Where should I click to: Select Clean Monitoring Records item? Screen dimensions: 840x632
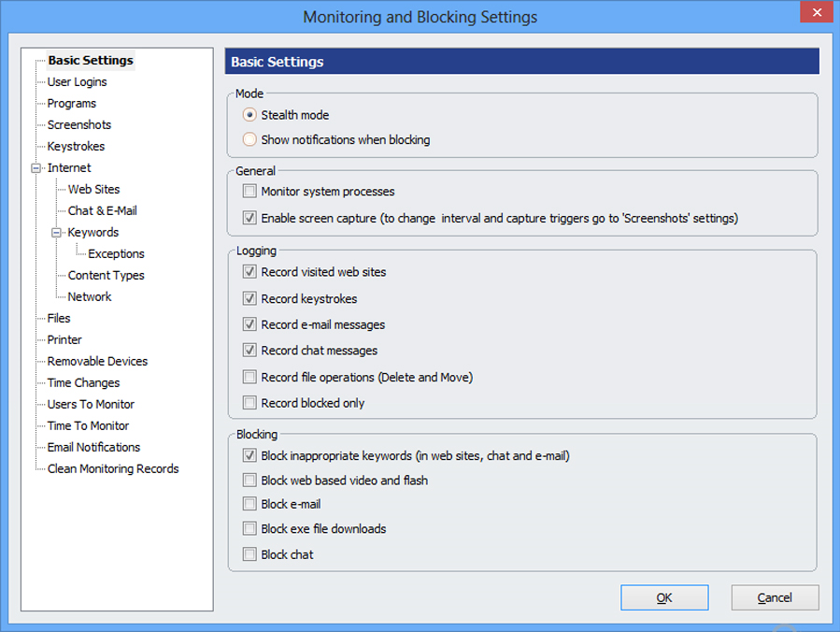coord(113,469)
